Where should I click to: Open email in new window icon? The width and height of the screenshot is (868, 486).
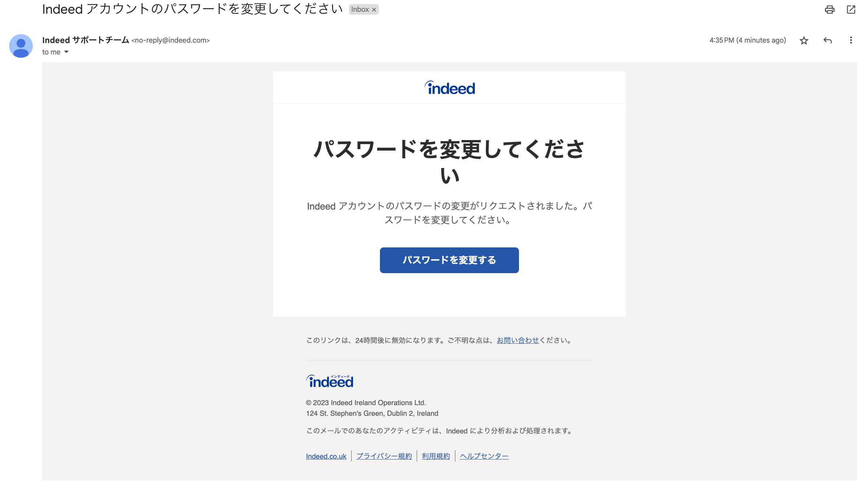(x=851, y=10)
